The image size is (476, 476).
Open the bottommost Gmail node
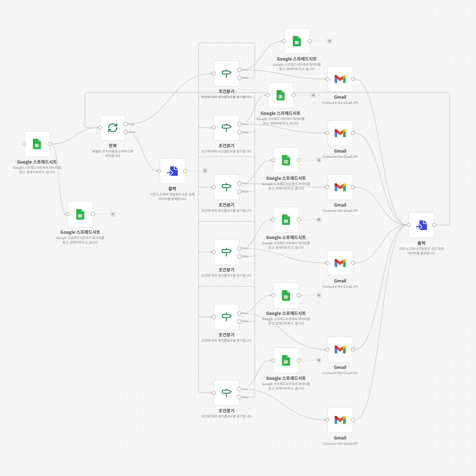340,420
